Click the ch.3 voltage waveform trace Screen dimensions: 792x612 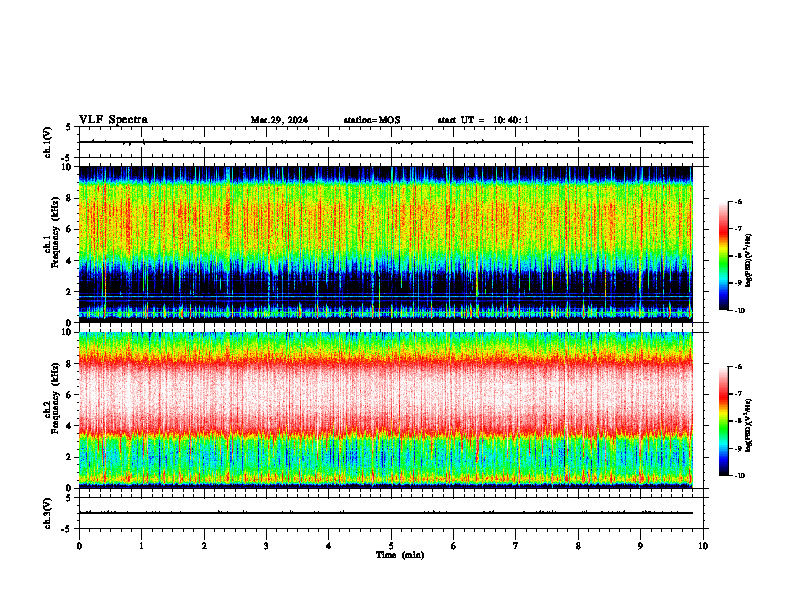385,513
